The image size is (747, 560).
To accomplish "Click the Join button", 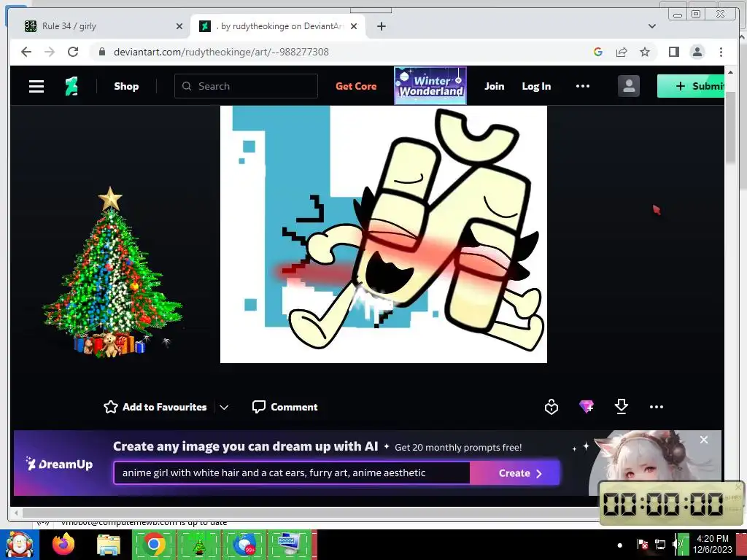I will coord(494,86).
